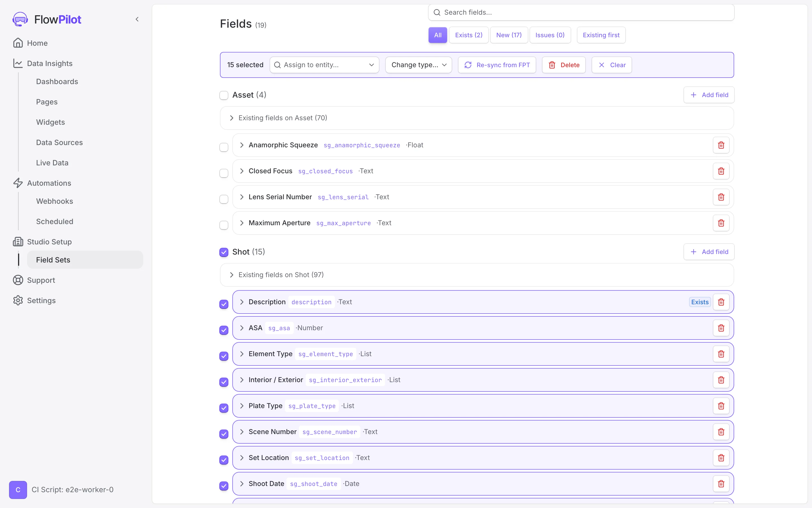Click Re-sync from FPT button
812x508 pixels.
tap(497, 65)
